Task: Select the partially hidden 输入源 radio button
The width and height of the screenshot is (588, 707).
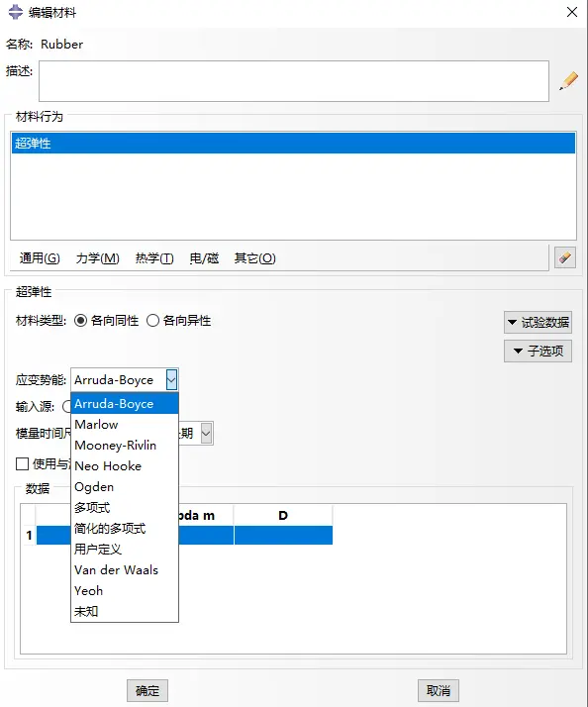Action: (x=66, y=407)
